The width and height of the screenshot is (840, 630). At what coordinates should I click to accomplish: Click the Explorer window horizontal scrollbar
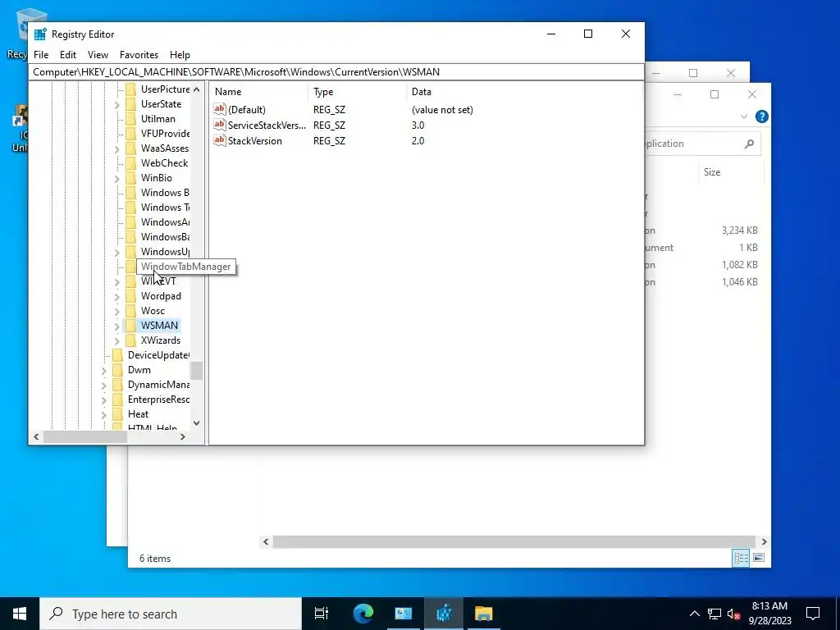tap(514, 541)
